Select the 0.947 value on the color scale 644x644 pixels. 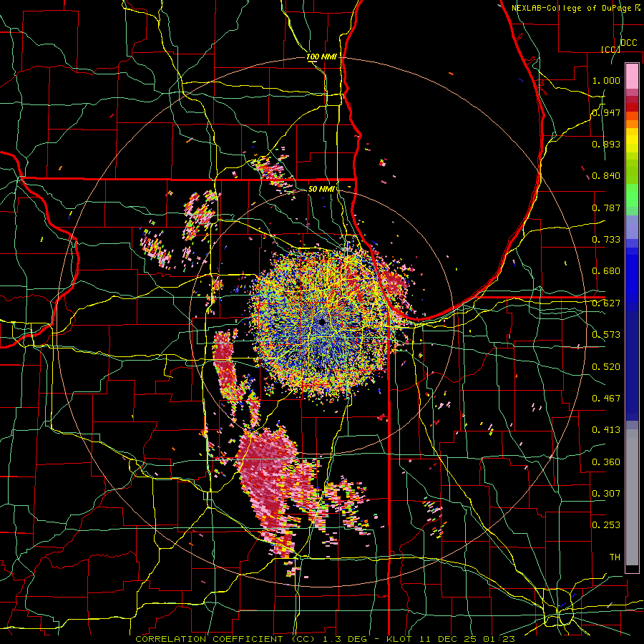606,112
